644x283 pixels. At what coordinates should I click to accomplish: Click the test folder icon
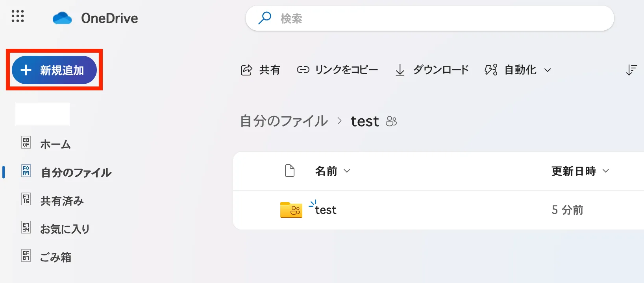pos(291,210)
